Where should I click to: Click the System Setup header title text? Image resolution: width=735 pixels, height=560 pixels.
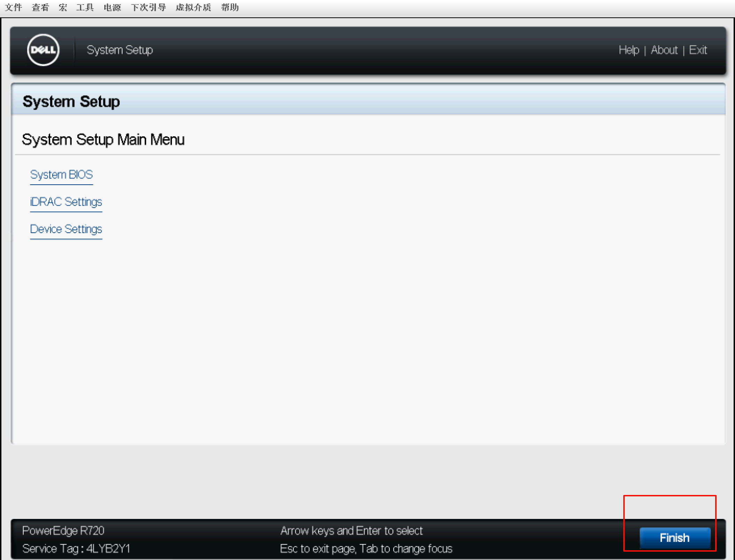[x=120, y=50]
